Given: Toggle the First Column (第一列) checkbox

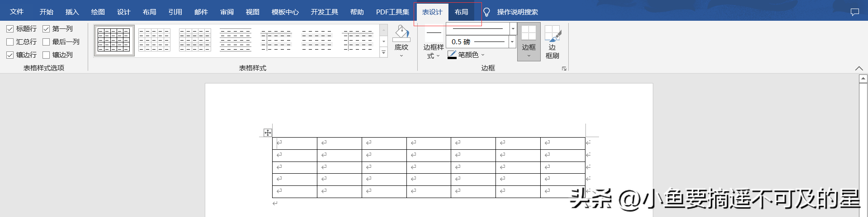Looking at the screenshot, I should [x=46, y=29].
